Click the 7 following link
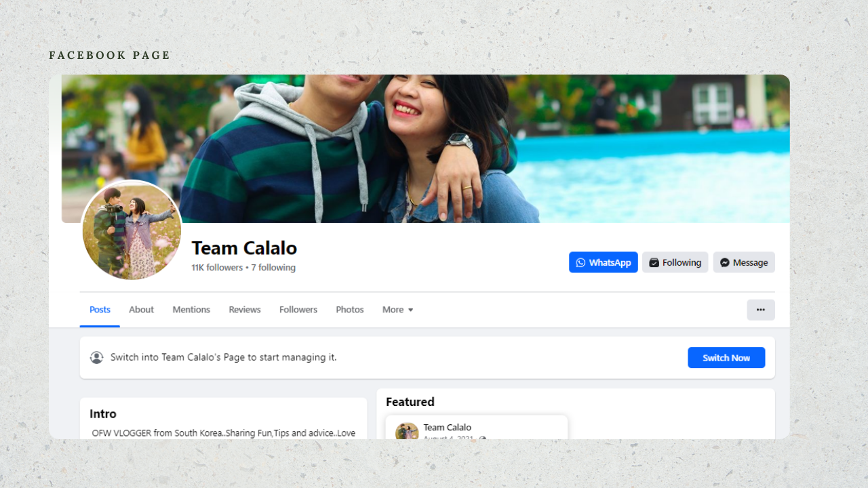This screenshot has height=488, width=868. click(x=273, y=268)
